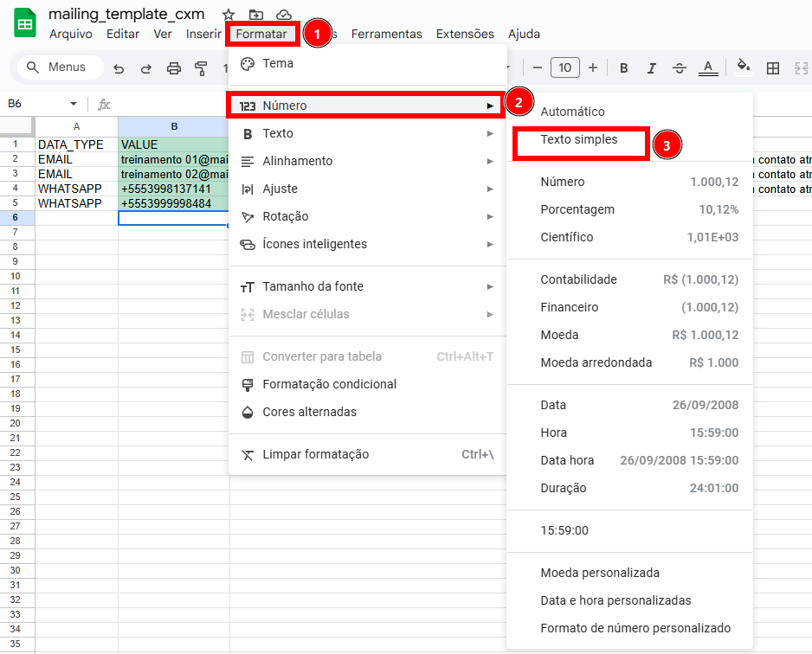The width and height of the screenshot is (812, 654).
Task: Toggle strikethrough formatting button
Action: pos(680,67)
